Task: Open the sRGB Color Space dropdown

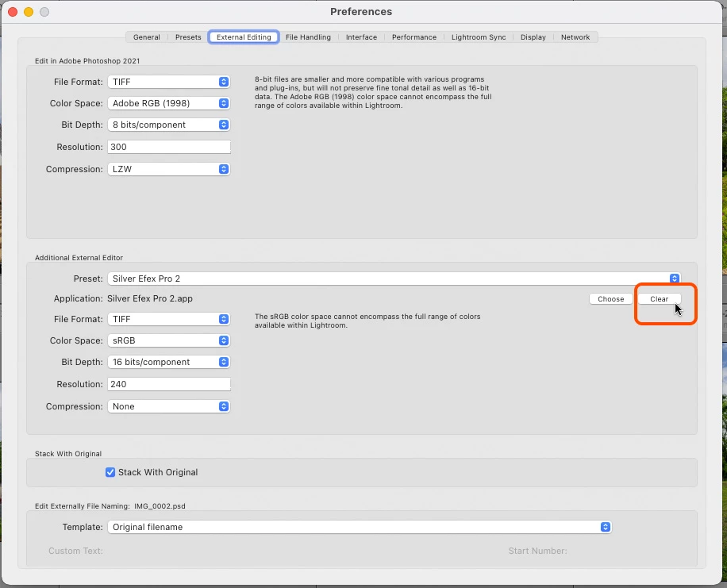Action: (169, 340)
